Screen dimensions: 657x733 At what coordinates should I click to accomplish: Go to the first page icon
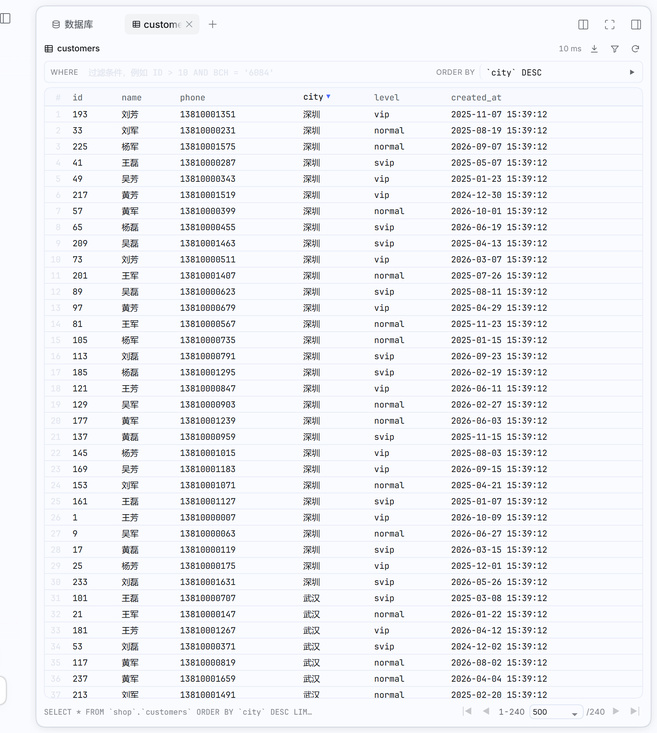466,711
